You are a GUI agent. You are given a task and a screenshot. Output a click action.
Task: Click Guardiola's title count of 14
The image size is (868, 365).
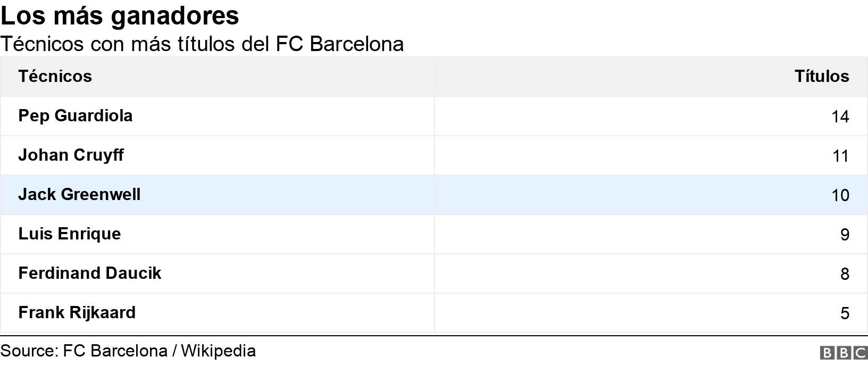840,117
